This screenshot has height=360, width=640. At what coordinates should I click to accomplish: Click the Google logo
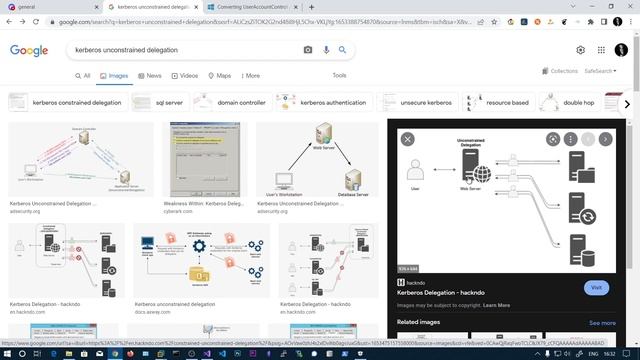(x=29, y=50)
